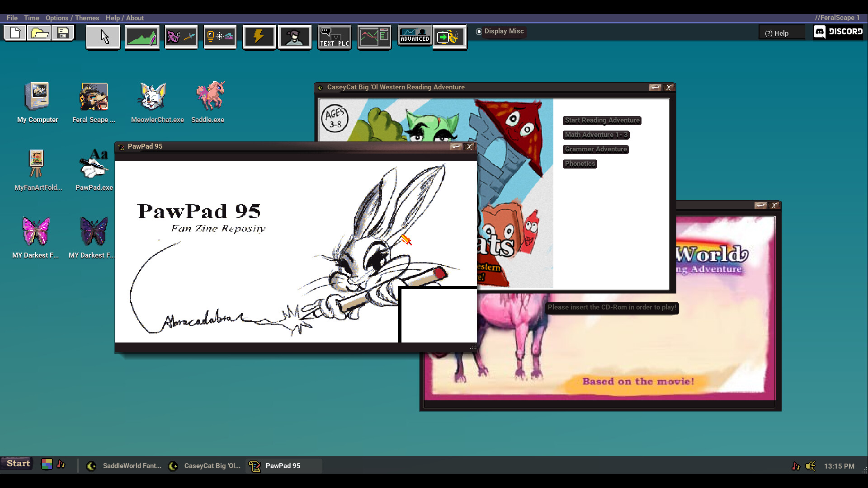
Task: Select the green terrain paint tool
Action: (x=142, y=37)
